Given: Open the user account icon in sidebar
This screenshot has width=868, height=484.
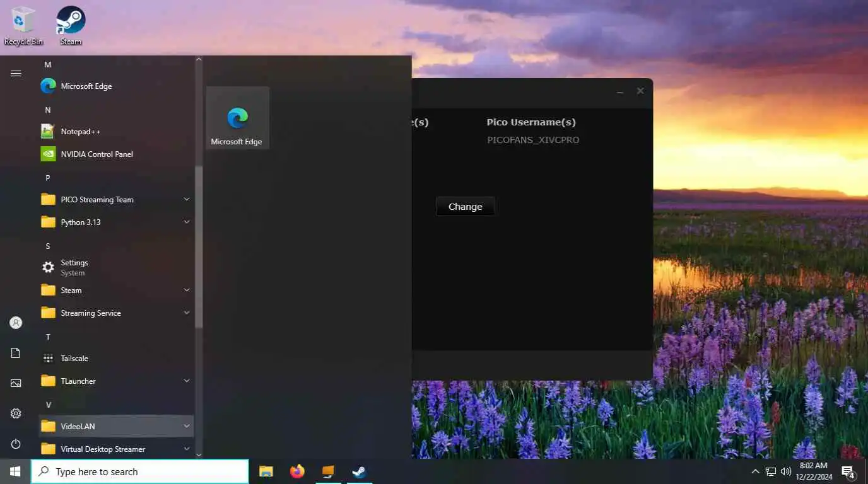Looking at the screenshot, I should [x=16, y=323].
